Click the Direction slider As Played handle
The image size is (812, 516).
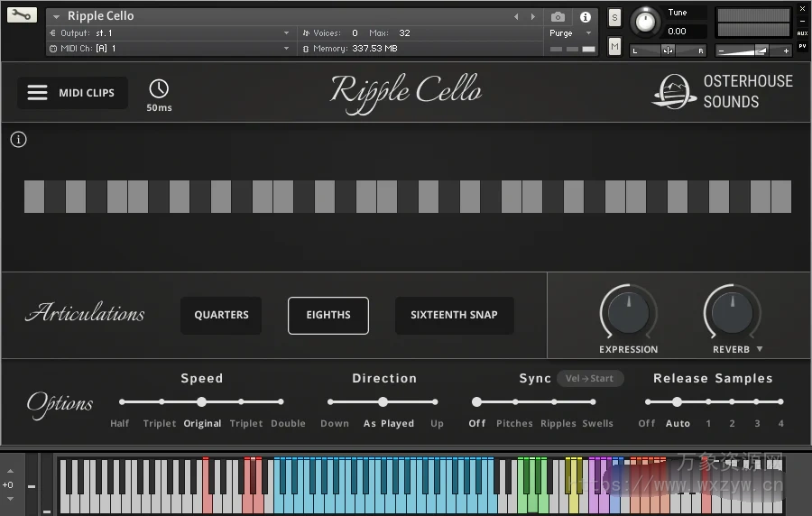click(x=383, y=401)
